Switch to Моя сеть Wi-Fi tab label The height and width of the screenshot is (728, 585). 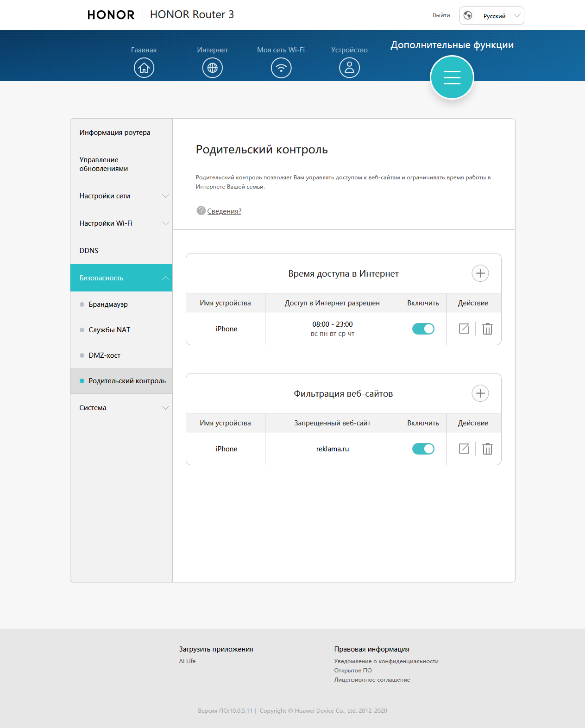(x=281, y=50)
